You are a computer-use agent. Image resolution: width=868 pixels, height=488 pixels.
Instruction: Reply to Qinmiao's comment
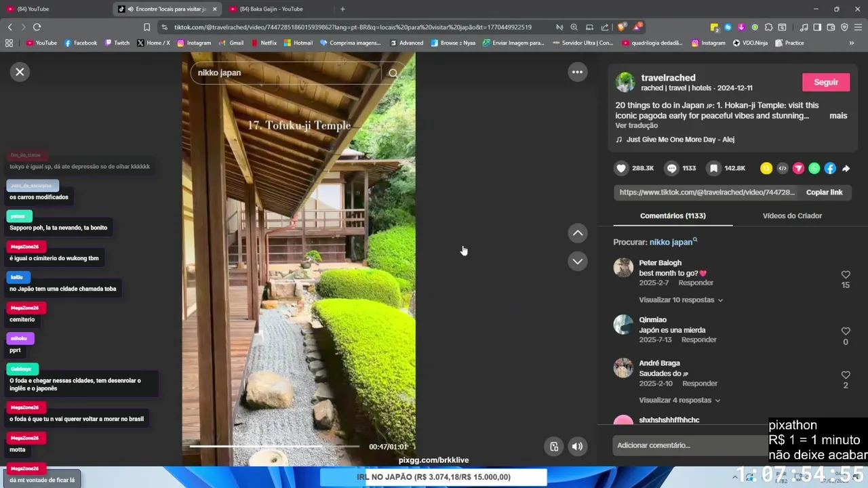(699, 340)
